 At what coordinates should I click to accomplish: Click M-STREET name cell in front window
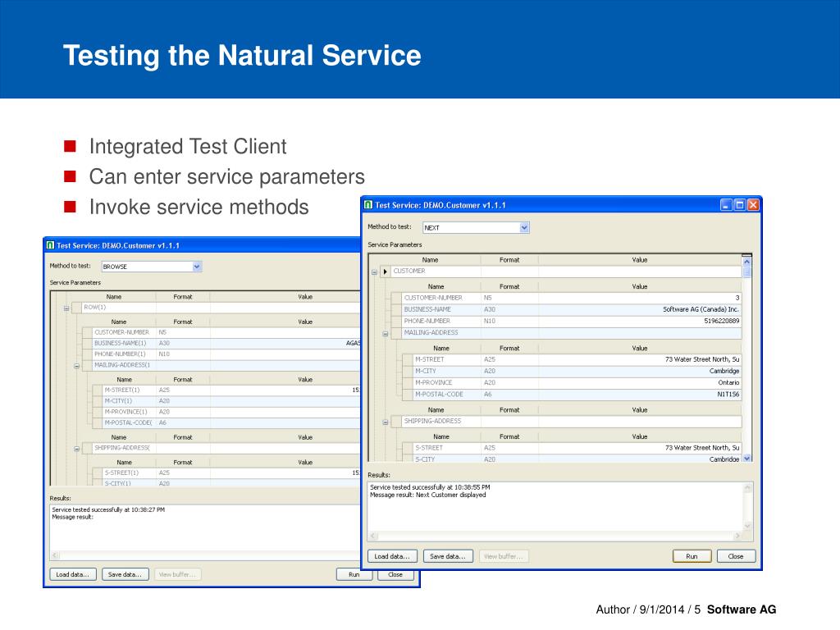447,359
